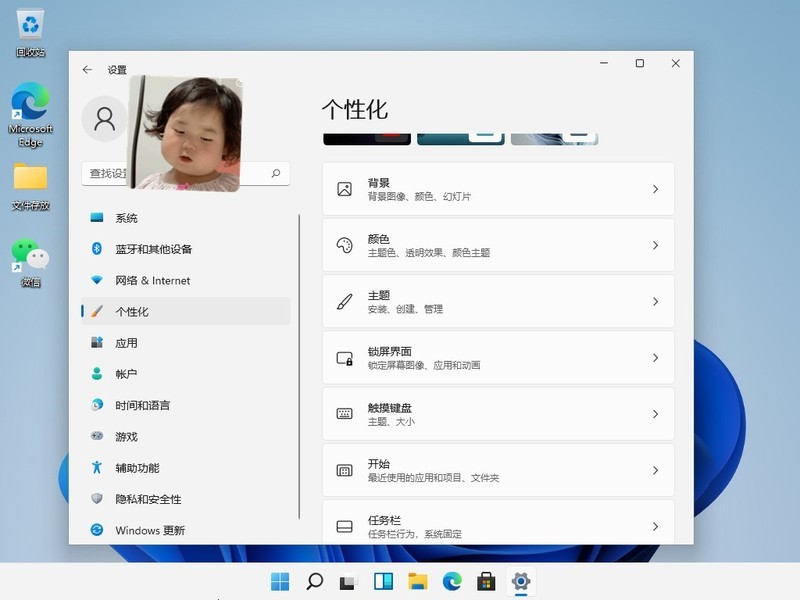Expand the 开始 settings chevron

657,470
